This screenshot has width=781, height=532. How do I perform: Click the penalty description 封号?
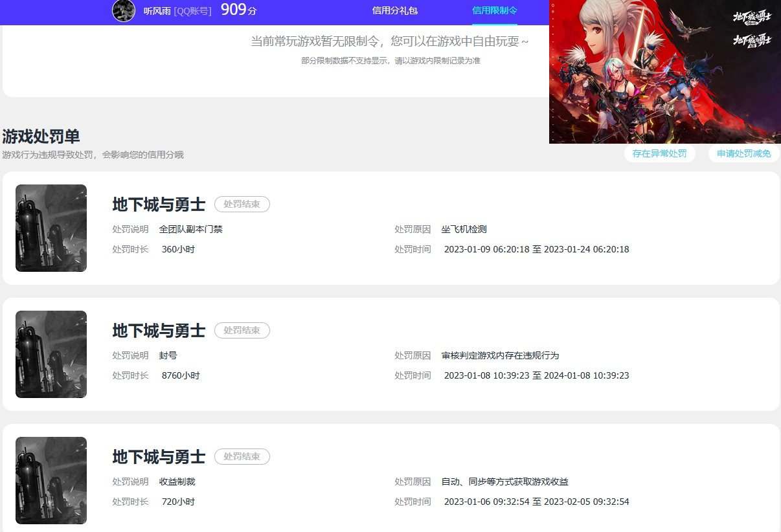click(168, 355)
